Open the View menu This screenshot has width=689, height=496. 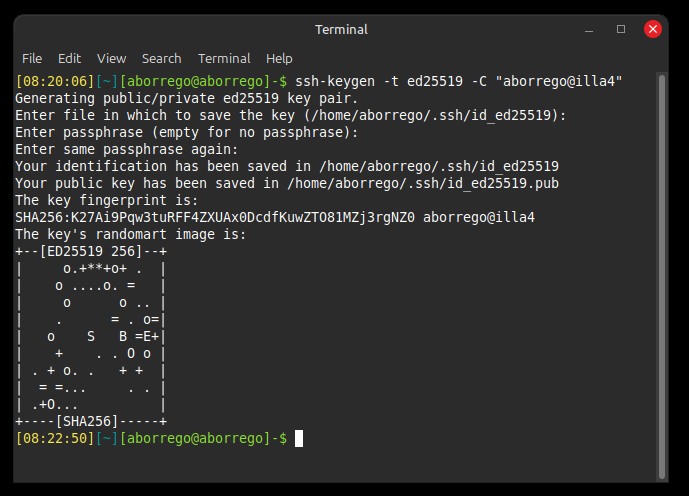coord(111,58)
